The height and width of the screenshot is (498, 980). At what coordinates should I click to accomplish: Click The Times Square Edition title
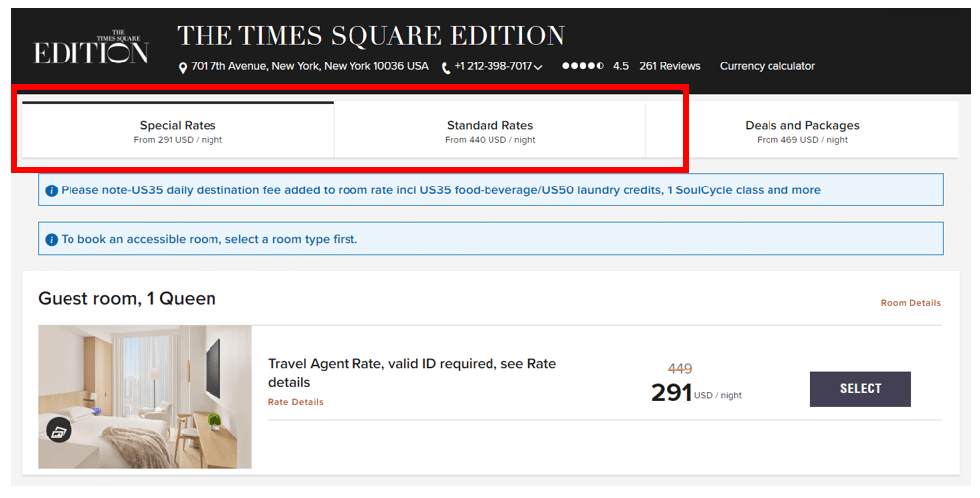[x=370, y=36]
